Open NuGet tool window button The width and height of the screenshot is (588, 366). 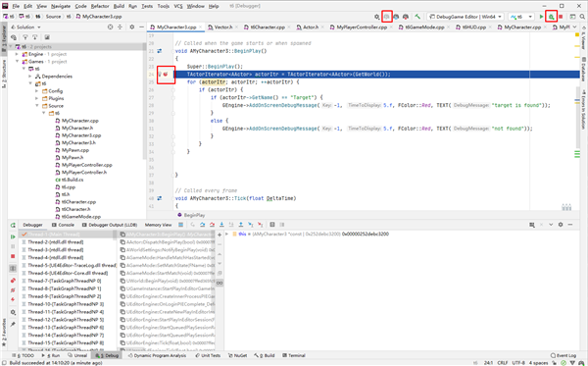pos(237,355)
